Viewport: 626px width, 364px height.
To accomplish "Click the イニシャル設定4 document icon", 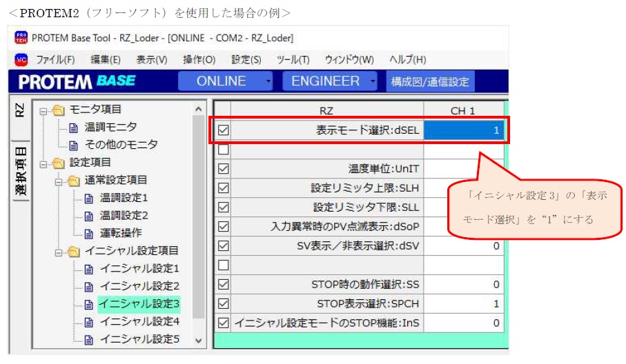I will click(89, 322).
